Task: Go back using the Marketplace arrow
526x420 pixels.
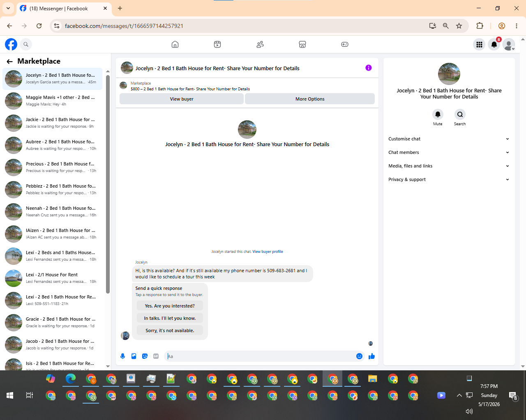Action: [9, 61]
